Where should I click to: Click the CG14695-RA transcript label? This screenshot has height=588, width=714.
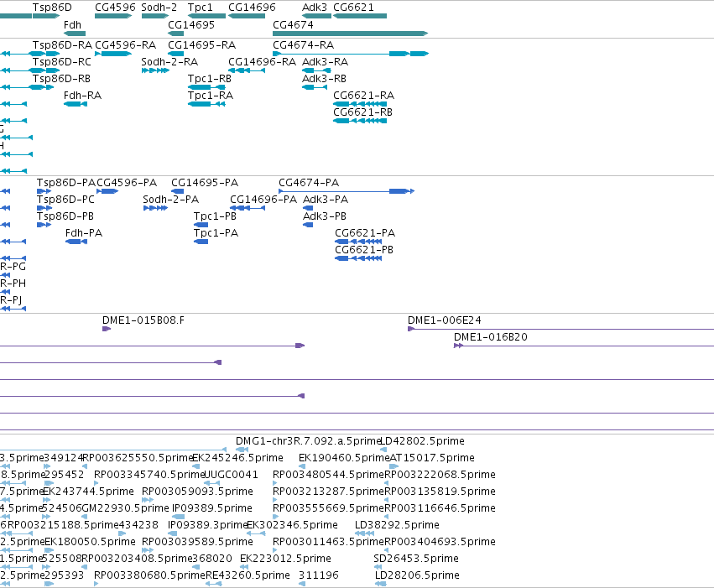click(x=201, y=44)
